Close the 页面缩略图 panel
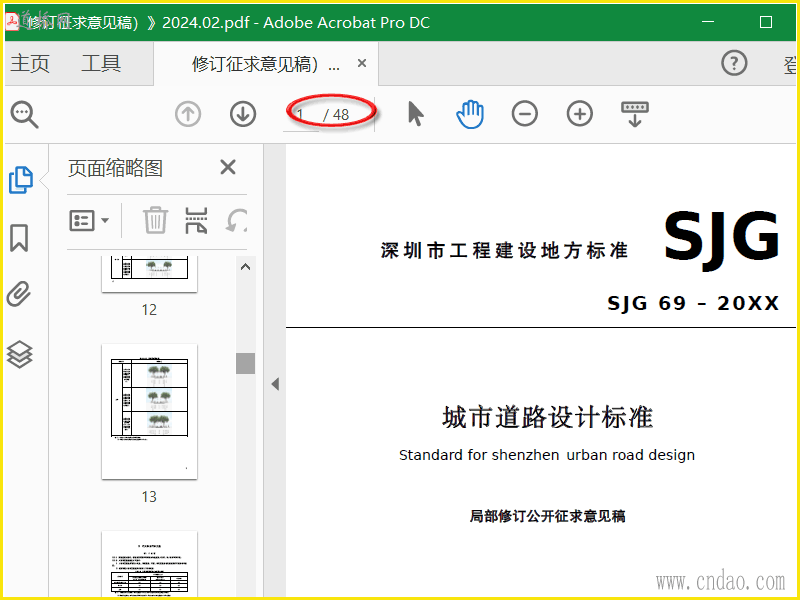 point(228,167)
